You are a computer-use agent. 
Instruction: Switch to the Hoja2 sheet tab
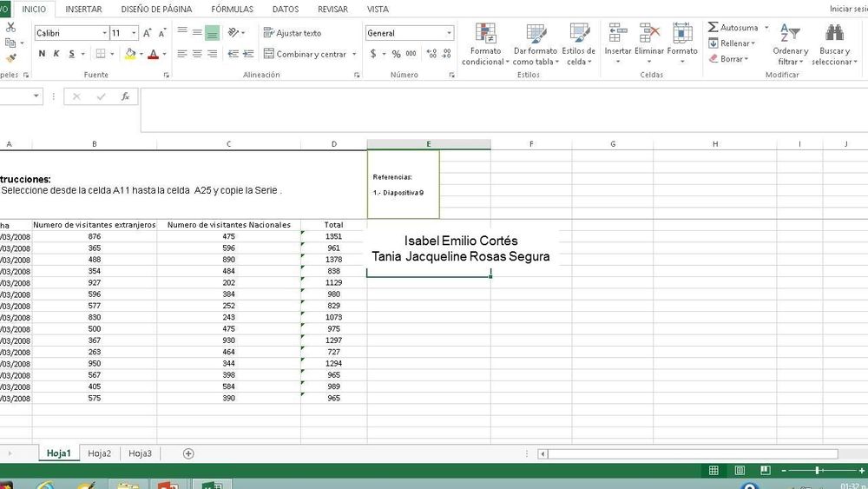tap(99, 453)
